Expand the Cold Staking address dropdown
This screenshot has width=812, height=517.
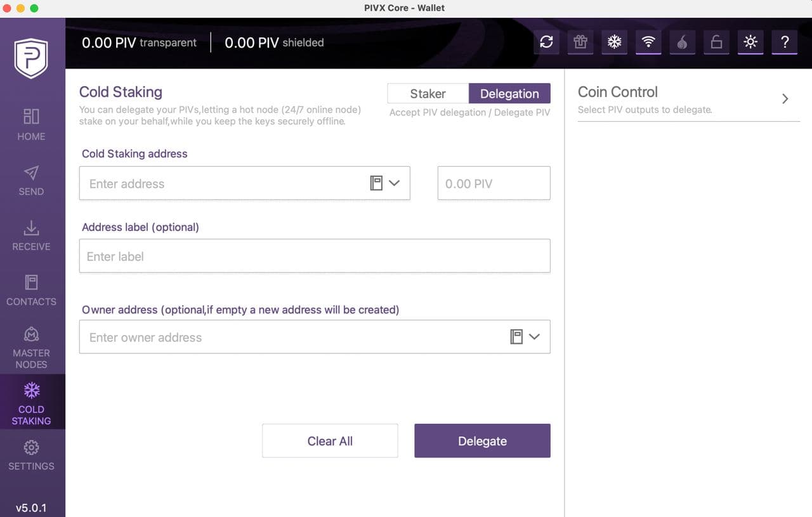coord(395,183)
